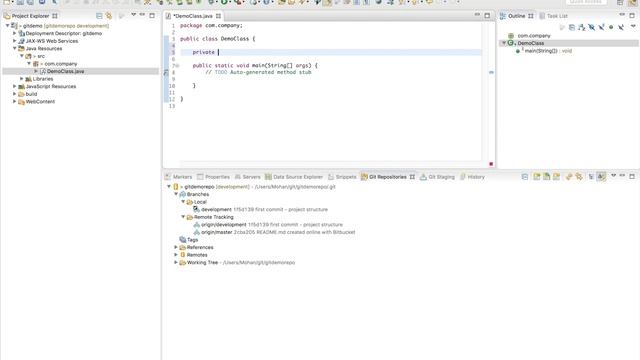Toggle Hide Fields in Outline toolbar
This screenshot has height=360, width=640.
[x=591, y=27]
